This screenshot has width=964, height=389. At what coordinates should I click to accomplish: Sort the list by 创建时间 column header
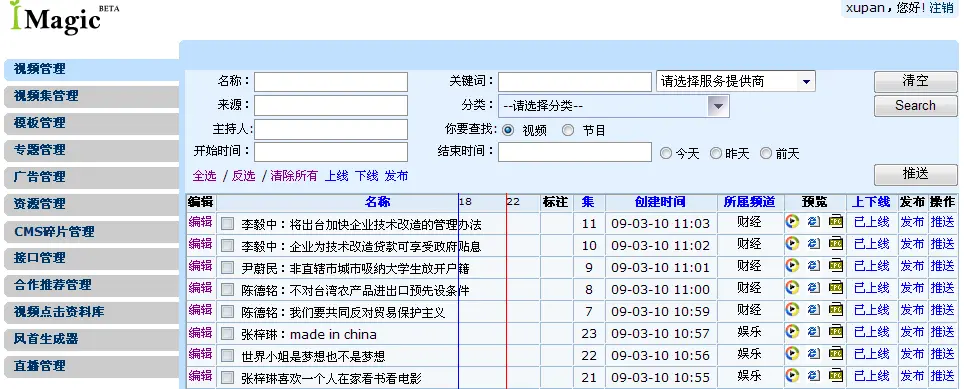tap(660, 202)
